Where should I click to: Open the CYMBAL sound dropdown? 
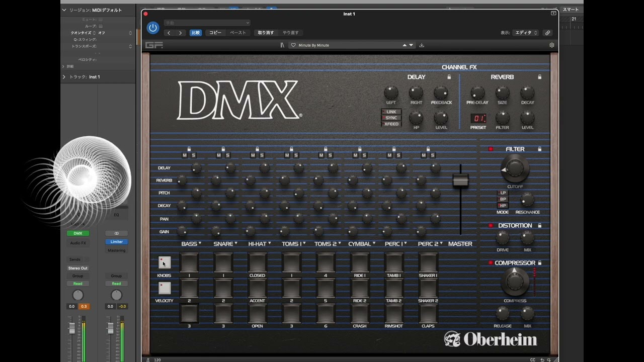[362, 244]
